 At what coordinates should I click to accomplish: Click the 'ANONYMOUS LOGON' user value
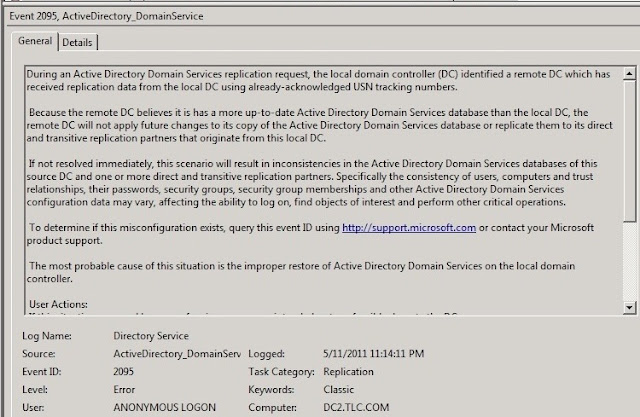(x=164, y=408)
